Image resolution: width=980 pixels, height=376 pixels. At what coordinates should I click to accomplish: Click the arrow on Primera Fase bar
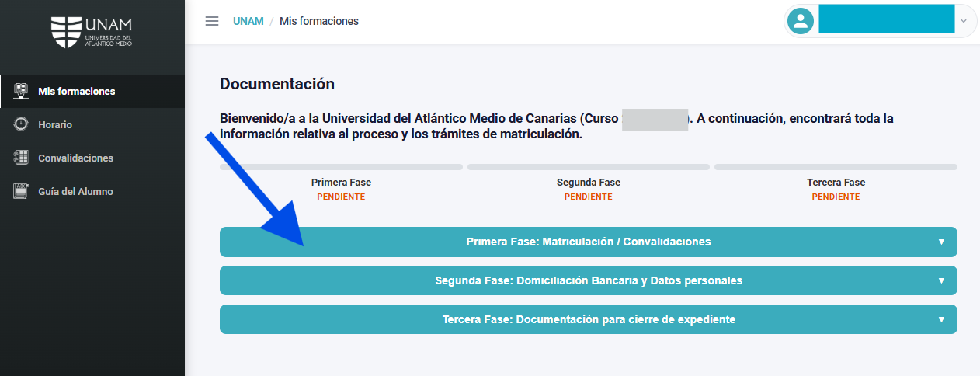[x=941, y=242]
